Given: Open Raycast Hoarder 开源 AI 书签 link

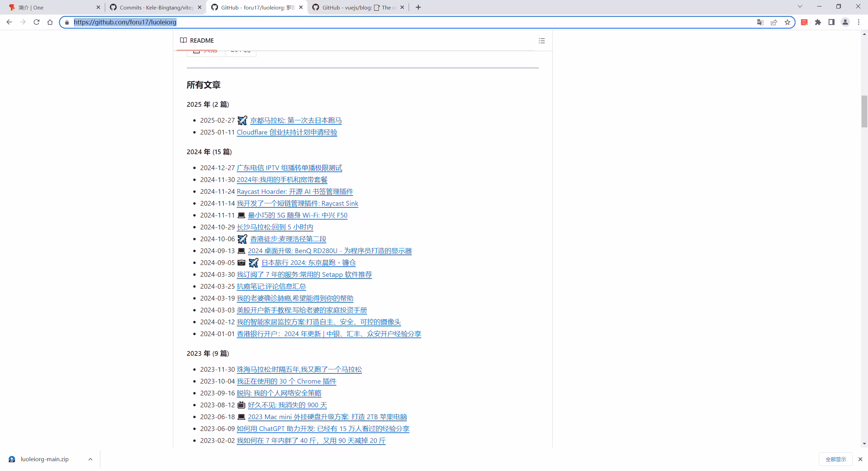Looking at the screenshot, I should [295, 191].
